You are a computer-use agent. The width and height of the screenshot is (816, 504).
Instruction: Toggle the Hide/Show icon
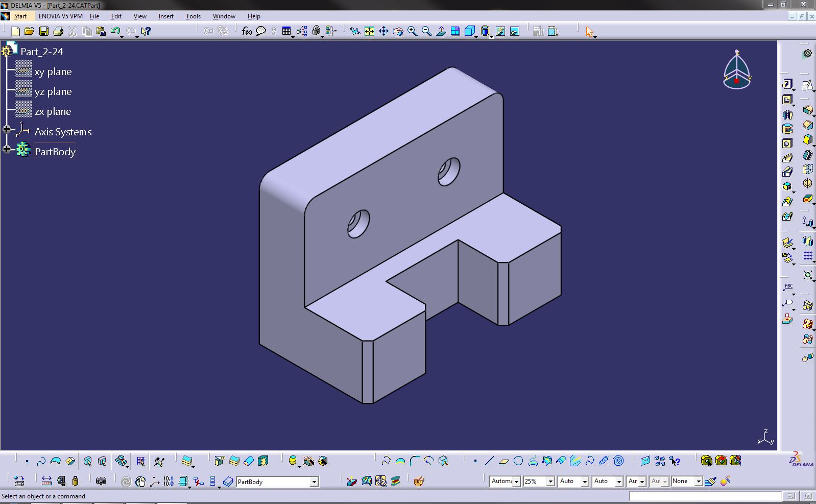[500, 32]
